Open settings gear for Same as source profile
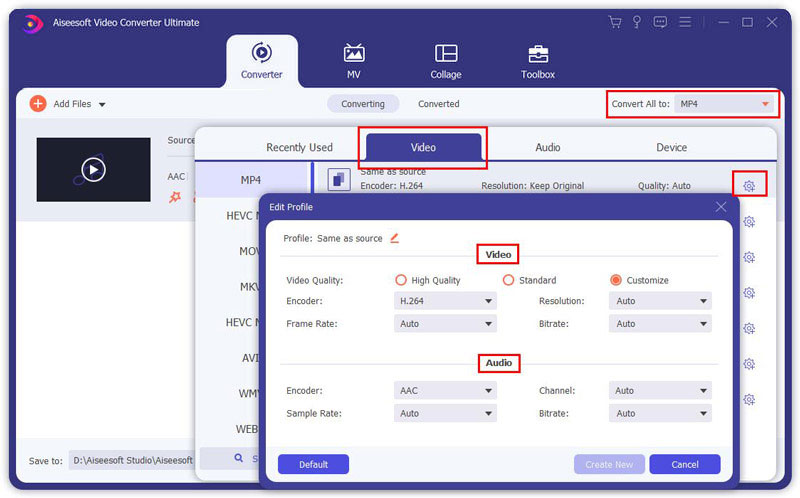 click(749, 186)
